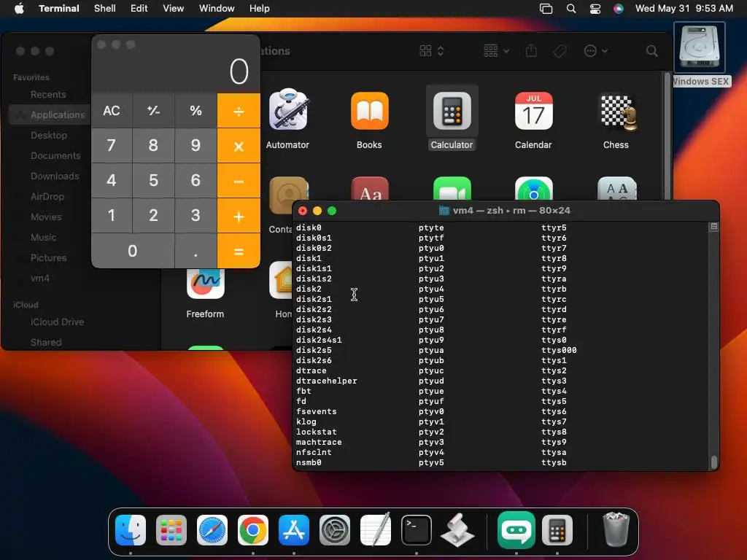Viewport: 747px width, 560px height.
Task: Click the Terminal window vertical scrollbar
Action: click(713, 462)
